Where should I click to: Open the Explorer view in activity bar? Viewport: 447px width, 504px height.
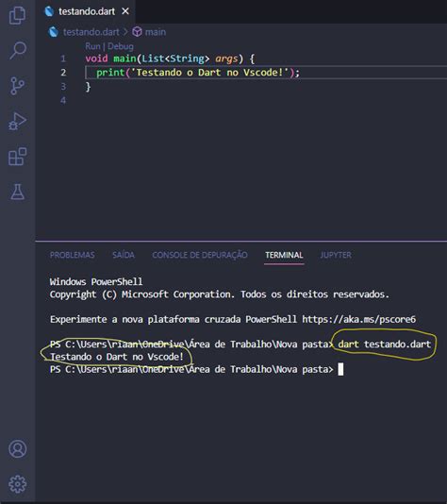click(17, 15)
